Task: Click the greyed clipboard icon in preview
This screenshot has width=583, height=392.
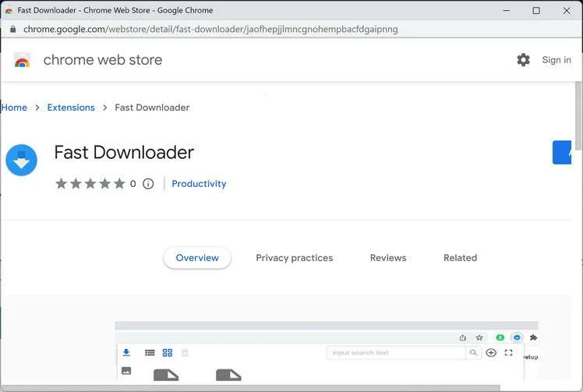Action: click(185, 352)
